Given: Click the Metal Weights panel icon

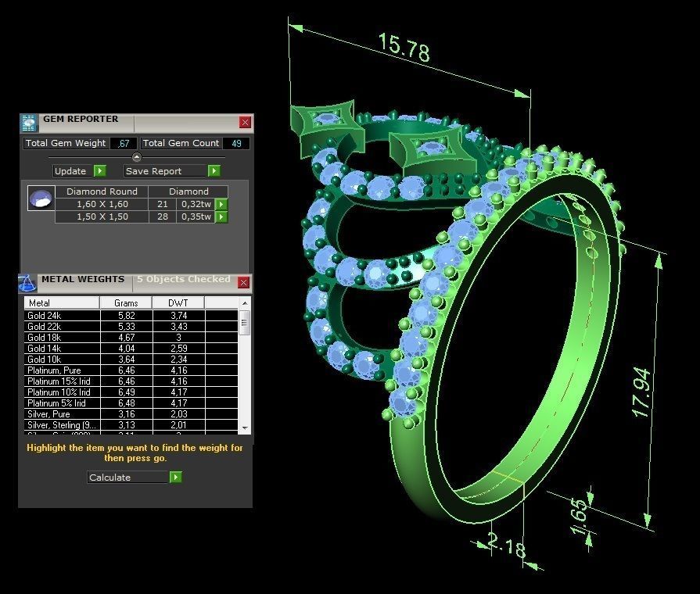Looking at the screenshot, I should click(27, 282).
